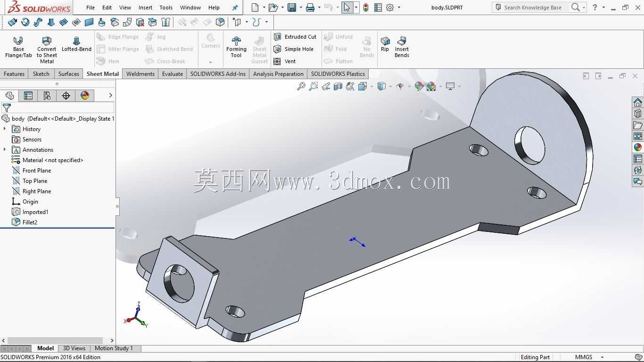The image size is (644, 362).
Task: Click the Section View icon
Action: 338,86
